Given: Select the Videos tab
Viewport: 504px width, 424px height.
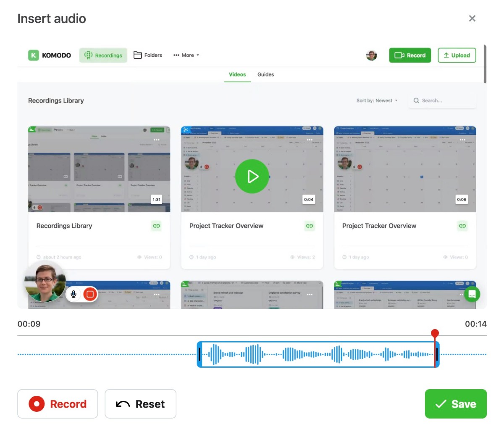Looking at the screenshot, I should pos(237,74).
